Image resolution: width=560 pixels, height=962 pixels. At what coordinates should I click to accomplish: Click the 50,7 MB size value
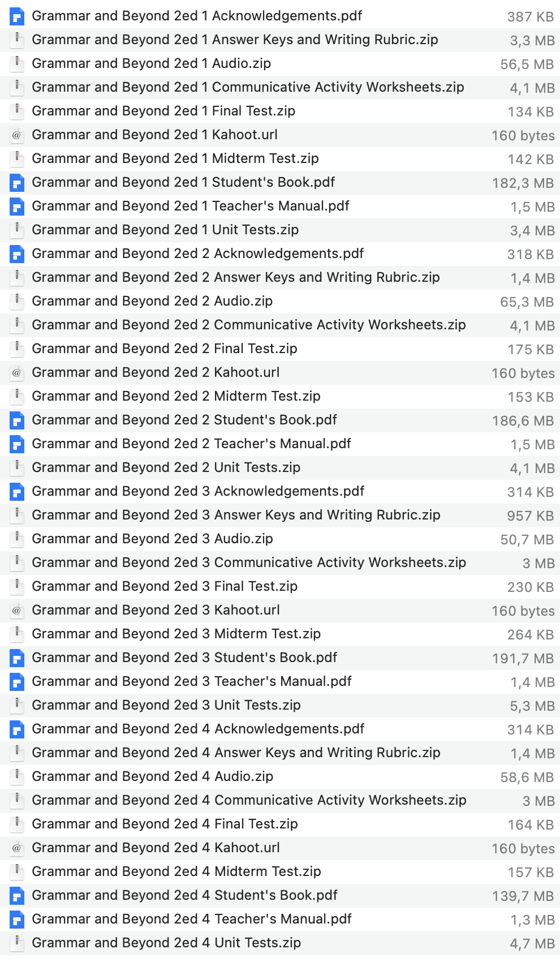(x=527, y=540)
